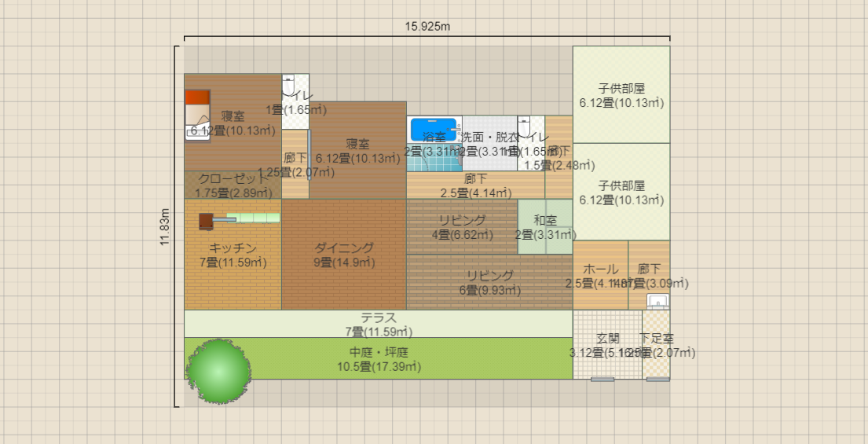The height and width of the screenshot is (444, 868).
Task: Select the 廊下 1.25畳 corridor
Action: 295,164
